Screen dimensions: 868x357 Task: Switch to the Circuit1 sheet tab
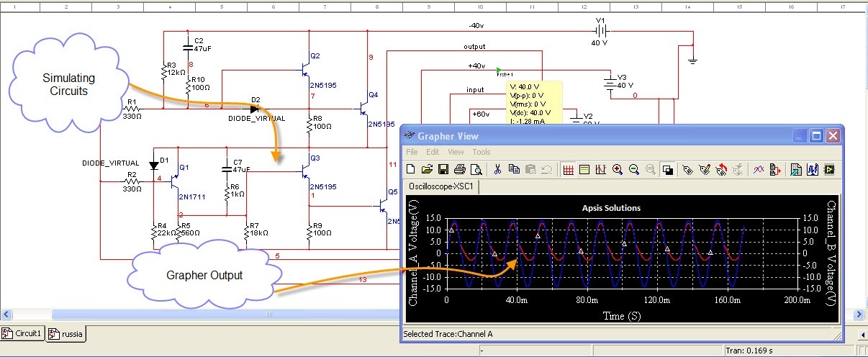(24, 333)
